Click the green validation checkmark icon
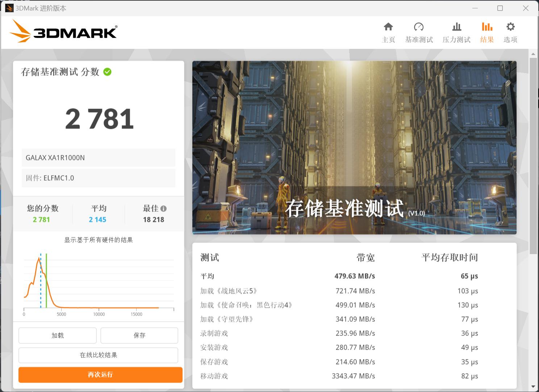 107,72
